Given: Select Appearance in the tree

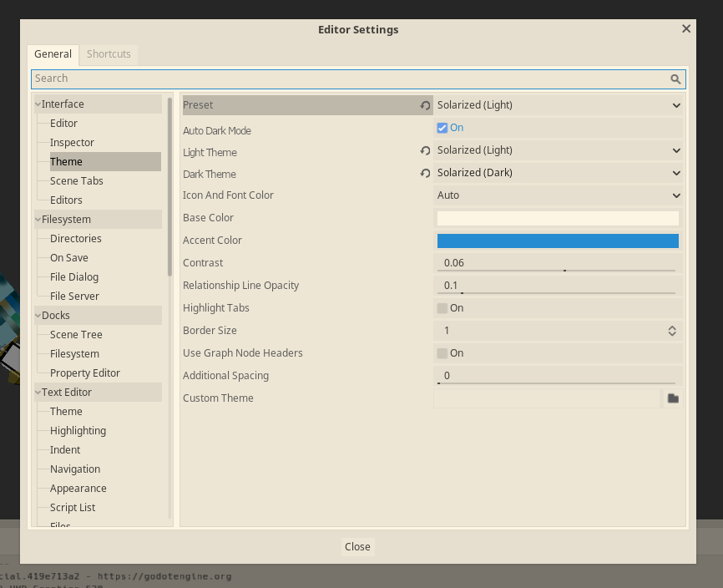Looking at the screenshot, I should 78,489.
